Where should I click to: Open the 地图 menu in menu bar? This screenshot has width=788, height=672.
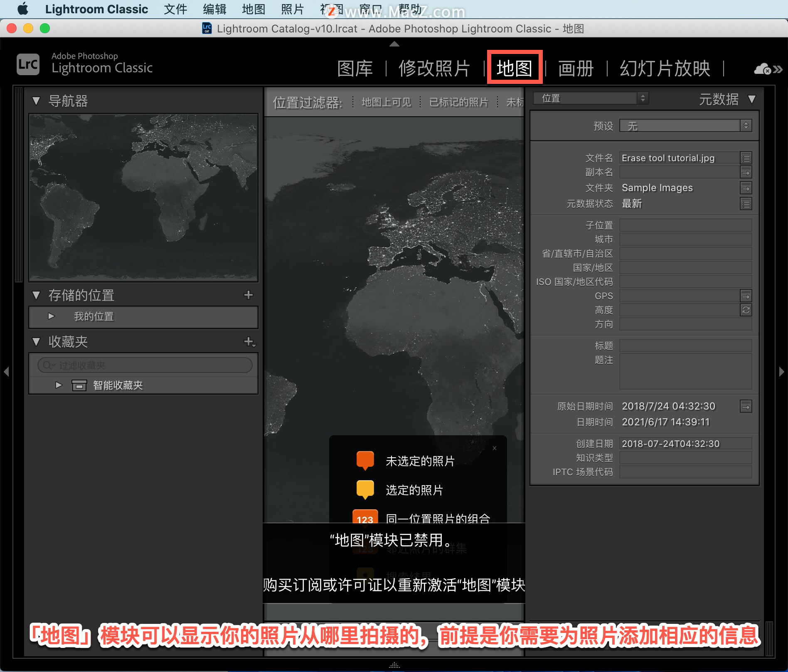(254, 9)
